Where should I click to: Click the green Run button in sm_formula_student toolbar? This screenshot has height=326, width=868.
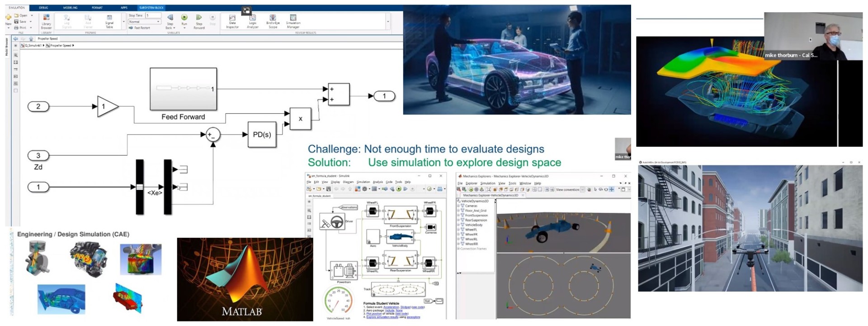click(x=399, y=189)
